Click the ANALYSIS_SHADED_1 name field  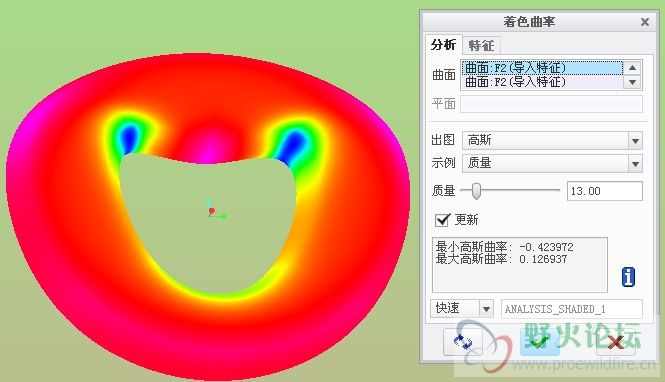click(x=572, y=309)
